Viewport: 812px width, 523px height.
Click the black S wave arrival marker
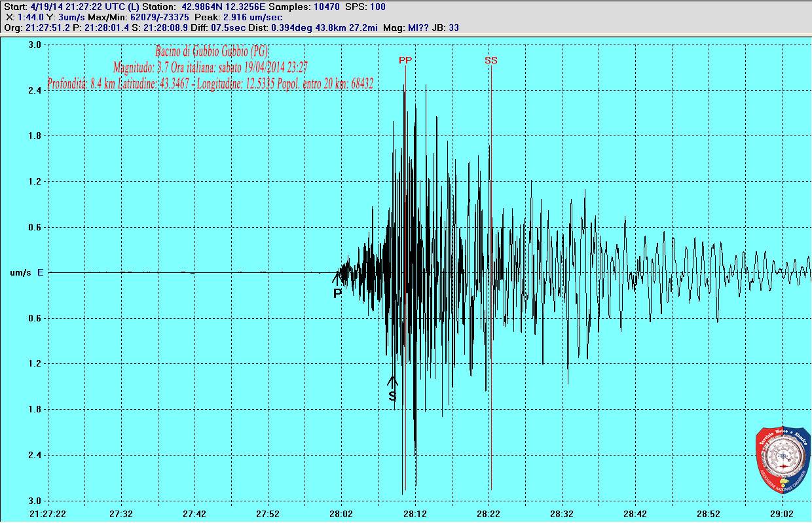tap(392, 395)
